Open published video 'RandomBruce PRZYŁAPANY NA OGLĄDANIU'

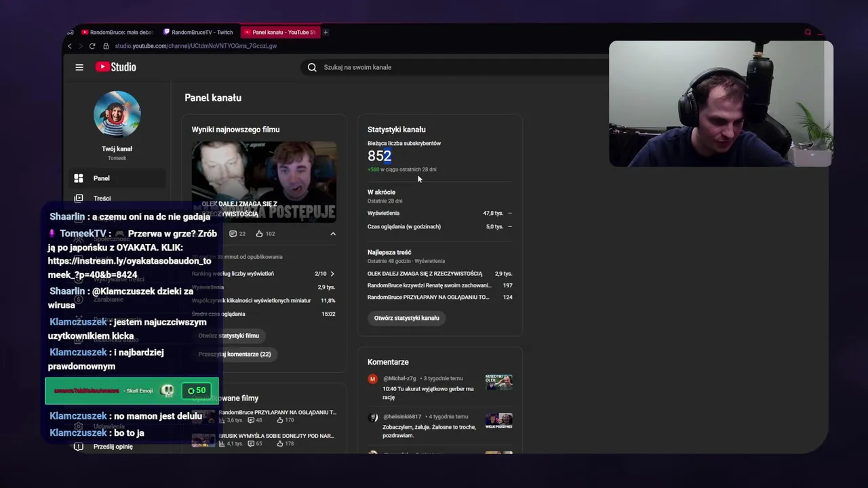point(277,412)
